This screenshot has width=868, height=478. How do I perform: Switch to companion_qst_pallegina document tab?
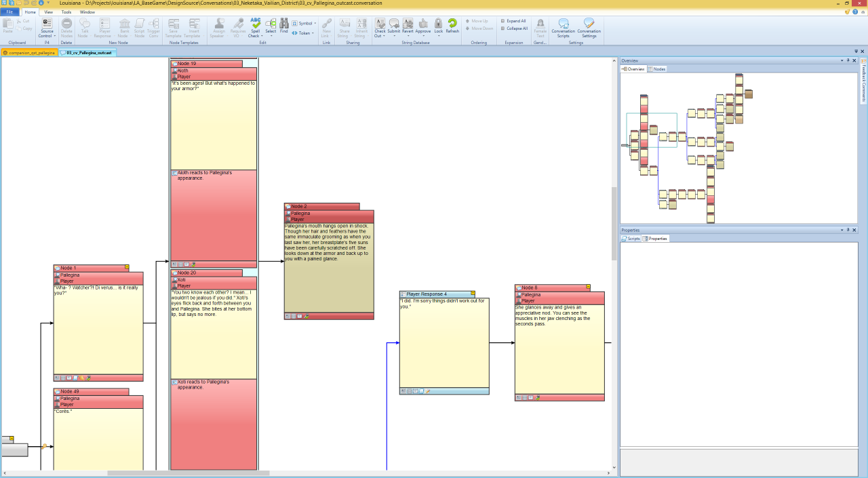(x=29, y=52)
